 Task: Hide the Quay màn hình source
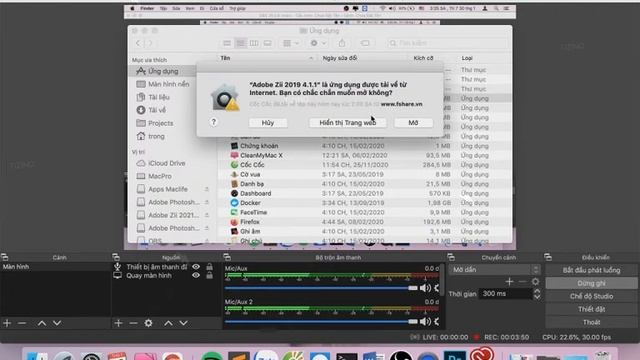pos(196,276)
